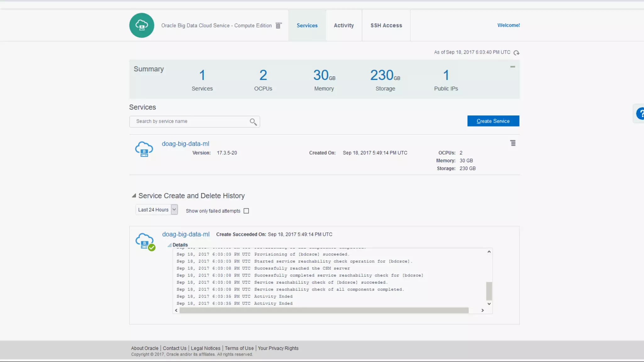Viewport: 644px width, 362px height.
Task: Click the search magnifier icon
Action: point(253,122)
